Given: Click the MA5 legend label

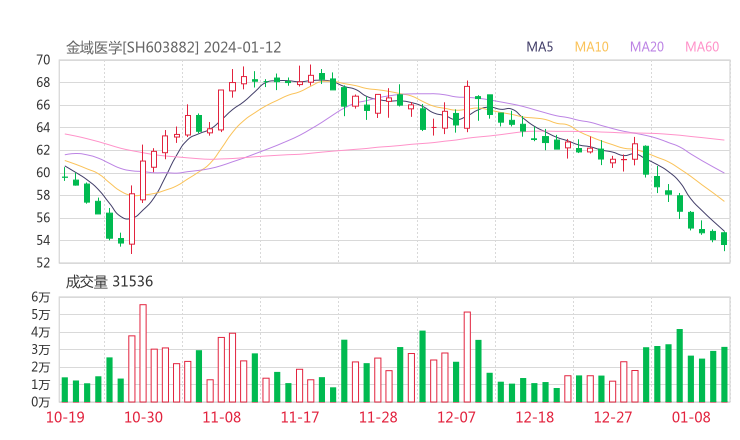Looking at the screenshot, I should click(539, 47).
